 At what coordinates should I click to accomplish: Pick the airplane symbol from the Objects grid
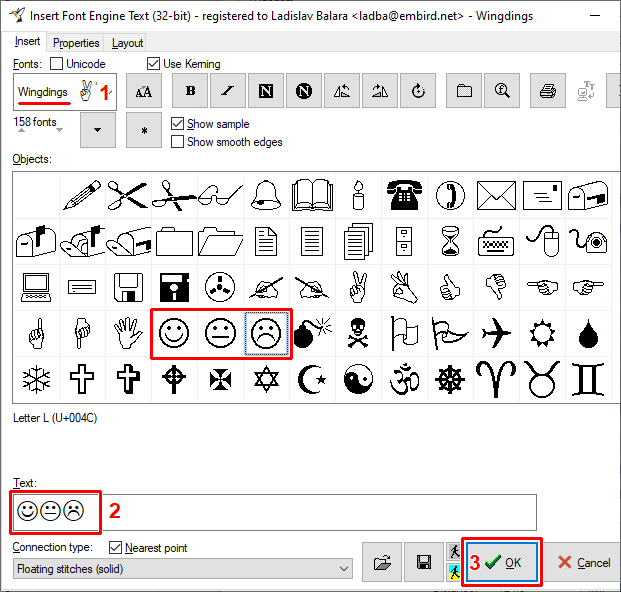[495, 334]
